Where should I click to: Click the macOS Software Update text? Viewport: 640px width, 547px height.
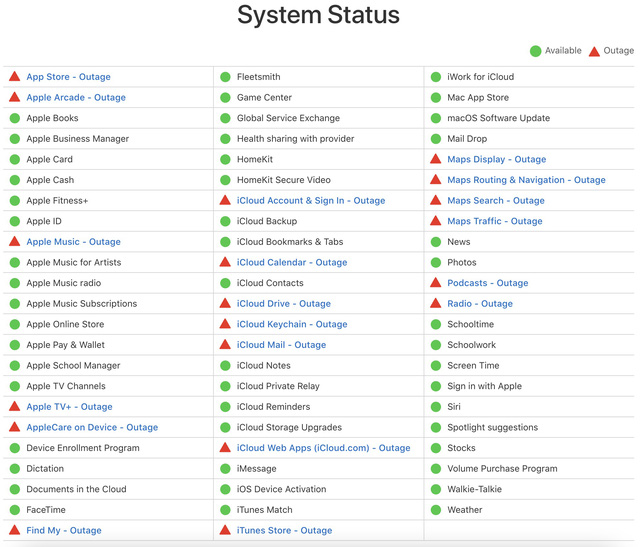498,118
